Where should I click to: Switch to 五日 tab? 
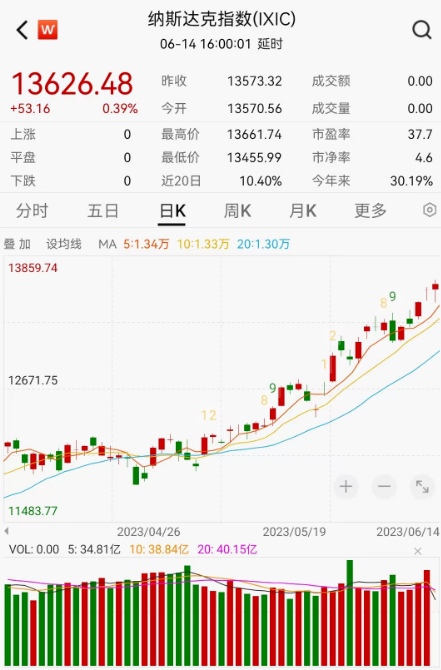click(x=103, y=211)
